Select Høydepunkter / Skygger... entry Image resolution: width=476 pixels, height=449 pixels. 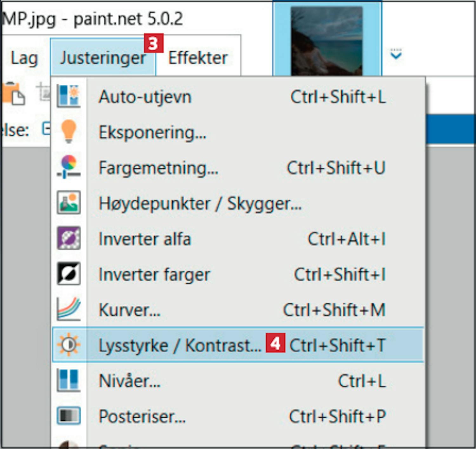[x=238, y=203]
